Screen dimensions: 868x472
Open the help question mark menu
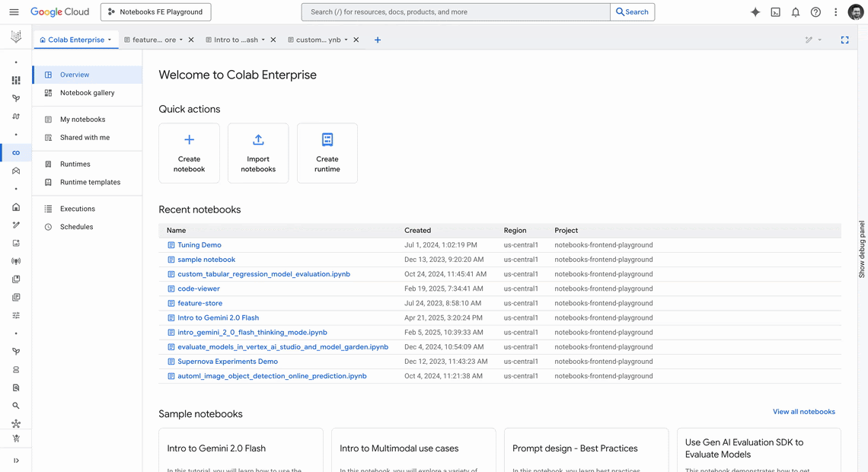pyautogui.click(x=815, y=11)
